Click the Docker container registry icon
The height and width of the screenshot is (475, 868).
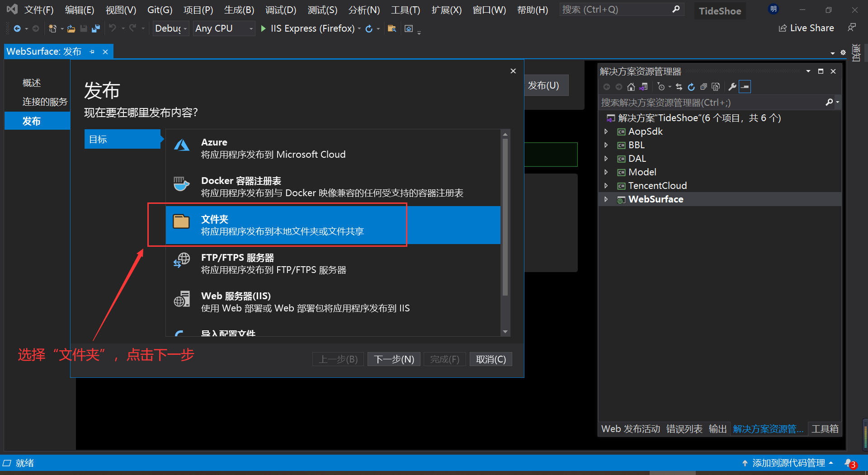point(181,184)
